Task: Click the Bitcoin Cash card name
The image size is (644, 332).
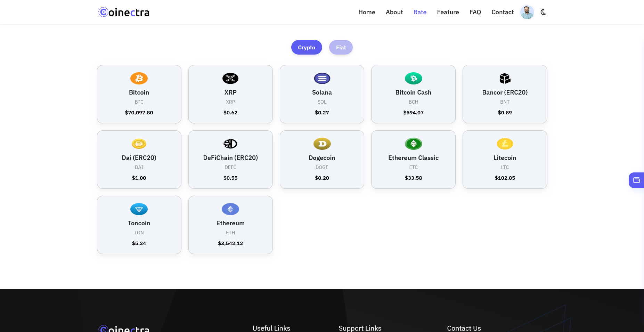Action: coord(413,92)
